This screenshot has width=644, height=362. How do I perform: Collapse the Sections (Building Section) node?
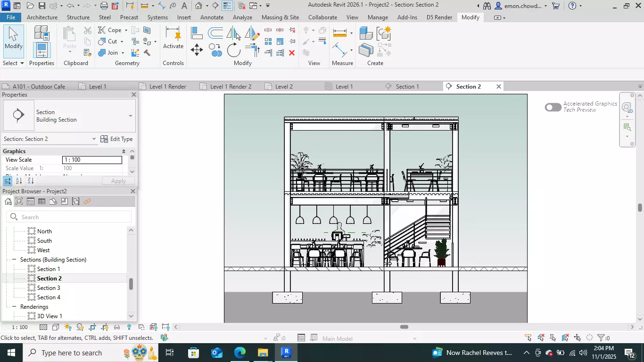pyautogui.click(x=15, y=260)
